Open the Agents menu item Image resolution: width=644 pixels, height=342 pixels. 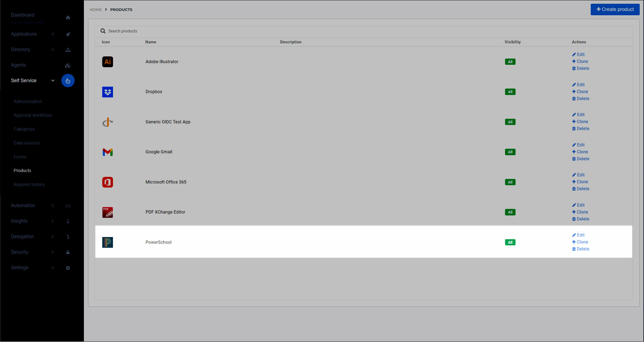tap(18, 65)
